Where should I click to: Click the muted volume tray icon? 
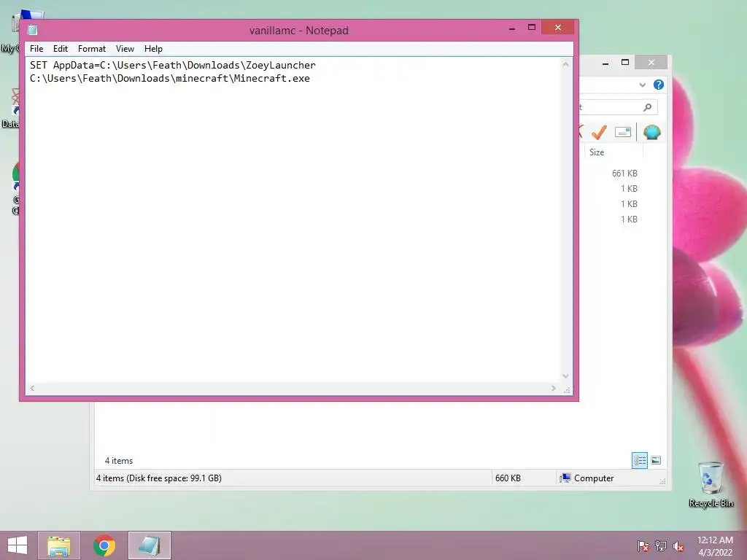pyautogui.click(x=678, y=546)
